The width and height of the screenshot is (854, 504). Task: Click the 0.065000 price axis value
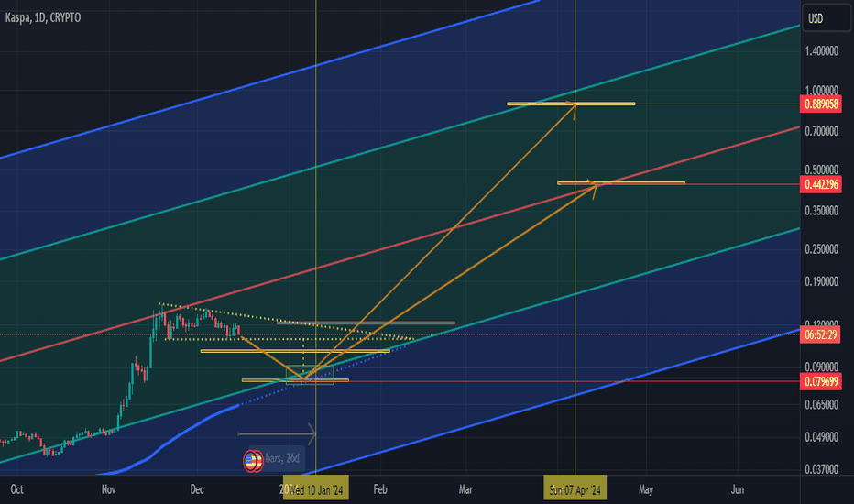pyautogui.click(x=821, y=405)
